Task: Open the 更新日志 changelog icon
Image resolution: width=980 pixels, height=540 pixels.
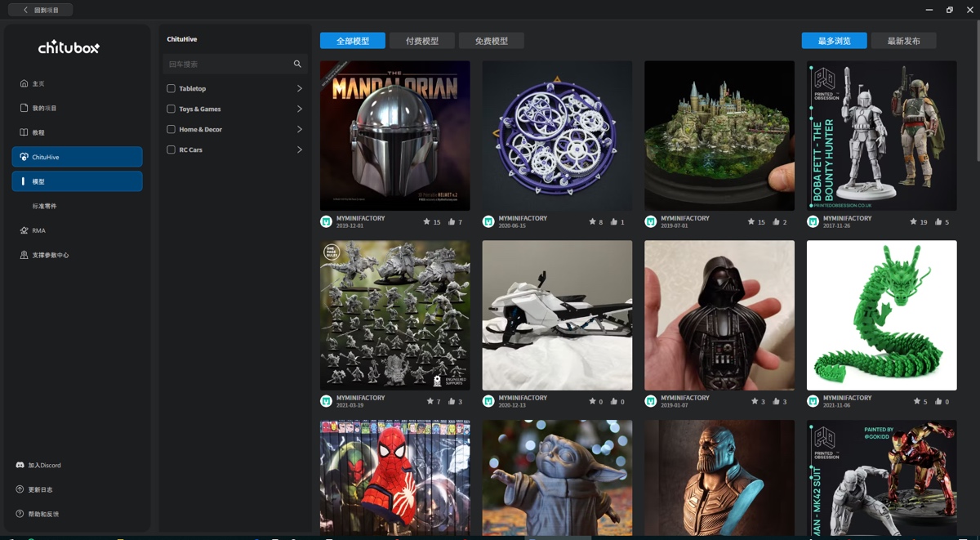Action: (x=20, y=489)
